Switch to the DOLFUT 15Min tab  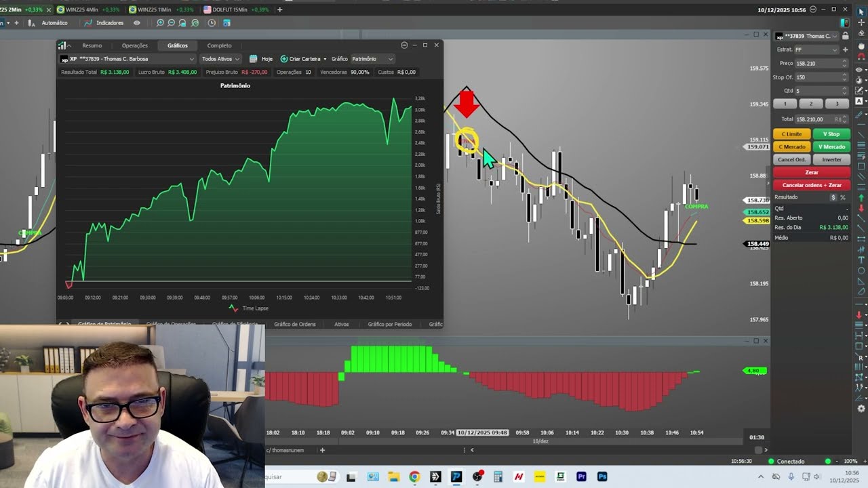pos(236,9)
